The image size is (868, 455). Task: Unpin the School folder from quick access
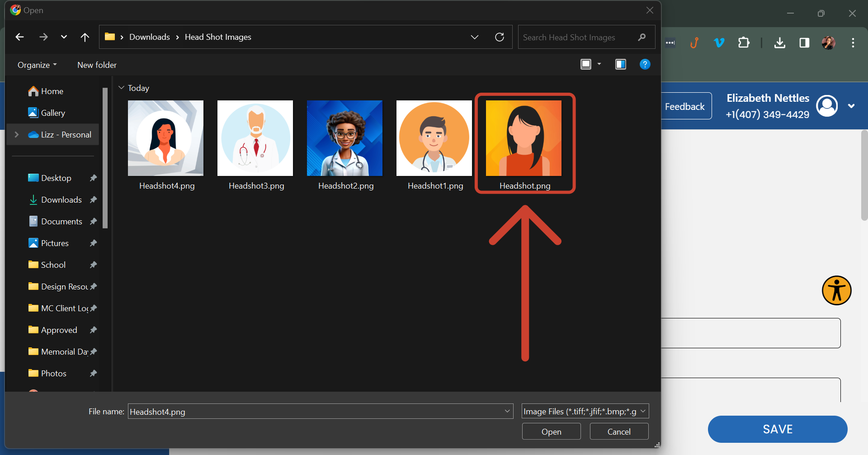93,265
